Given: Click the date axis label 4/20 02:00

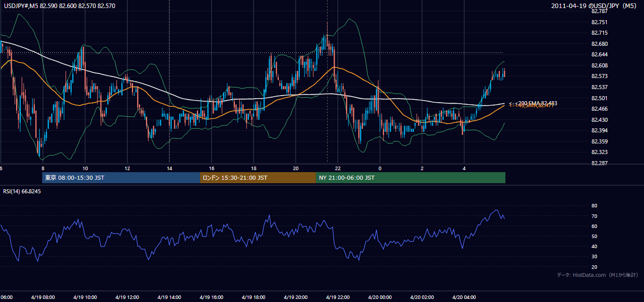Looking at the screenshot, I should coord(422,297).
